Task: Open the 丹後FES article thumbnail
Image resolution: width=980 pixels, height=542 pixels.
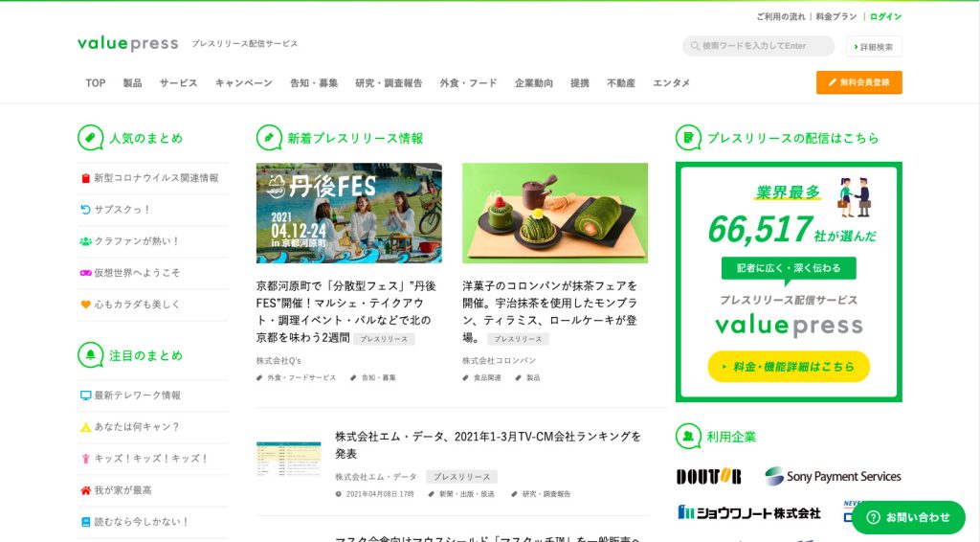Action: pos(348,214)
